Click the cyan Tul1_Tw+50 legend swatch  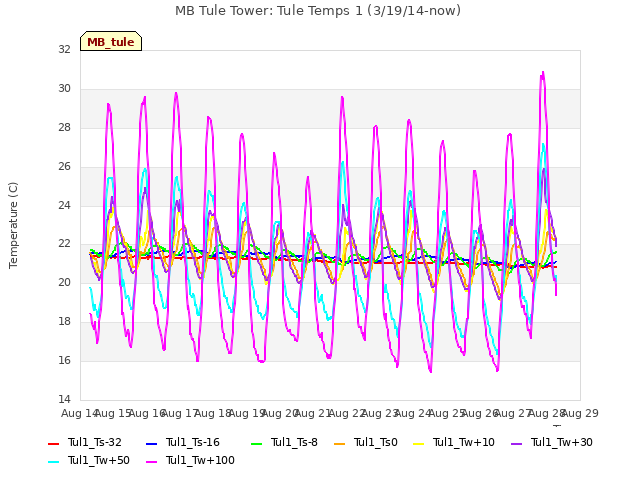pyautogui.click(x=53, y=462)
